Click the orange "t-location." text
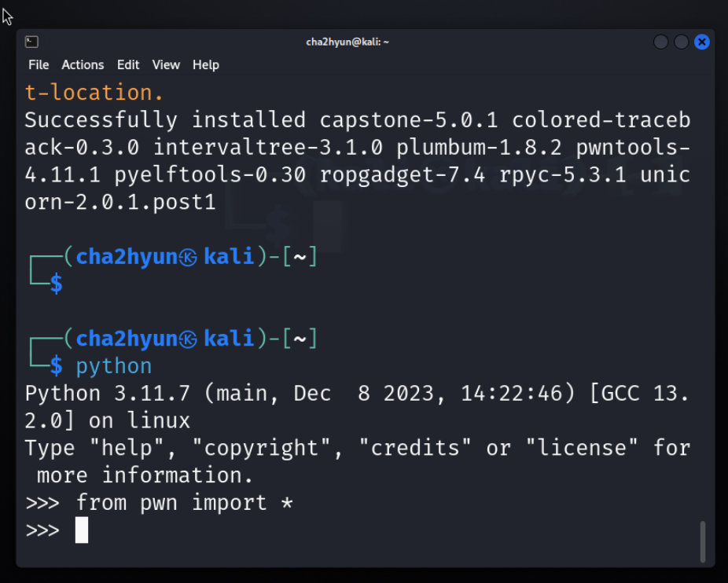The height and width of the screenshot is (583, 728). tap(94, 93)
